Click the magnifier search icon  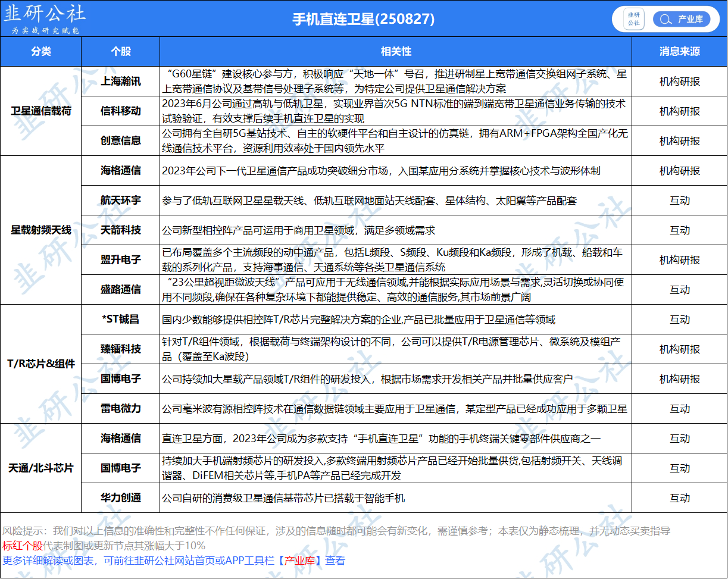[x=665, y=20]
